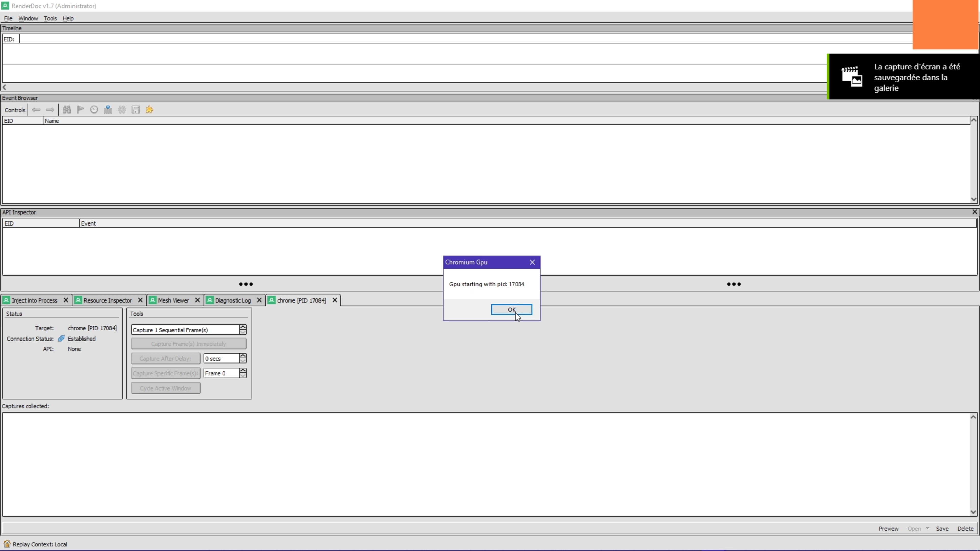The height and width of the screenshot is (551, 980).
Task: Click Event Browser scroll up arrow
Action: pos(974,120)
